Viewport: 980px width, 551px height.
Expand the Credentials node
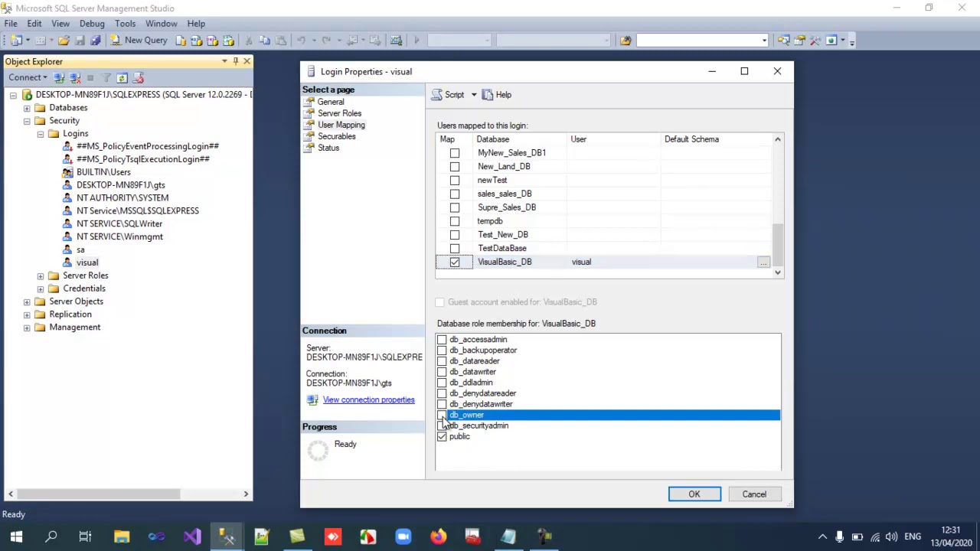point(41,289)
